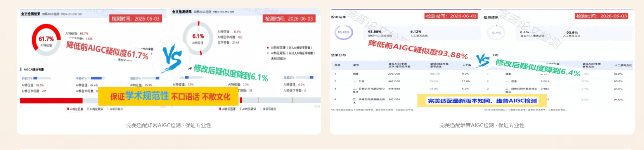Click table cell 0/533

[x=545, y=81]
